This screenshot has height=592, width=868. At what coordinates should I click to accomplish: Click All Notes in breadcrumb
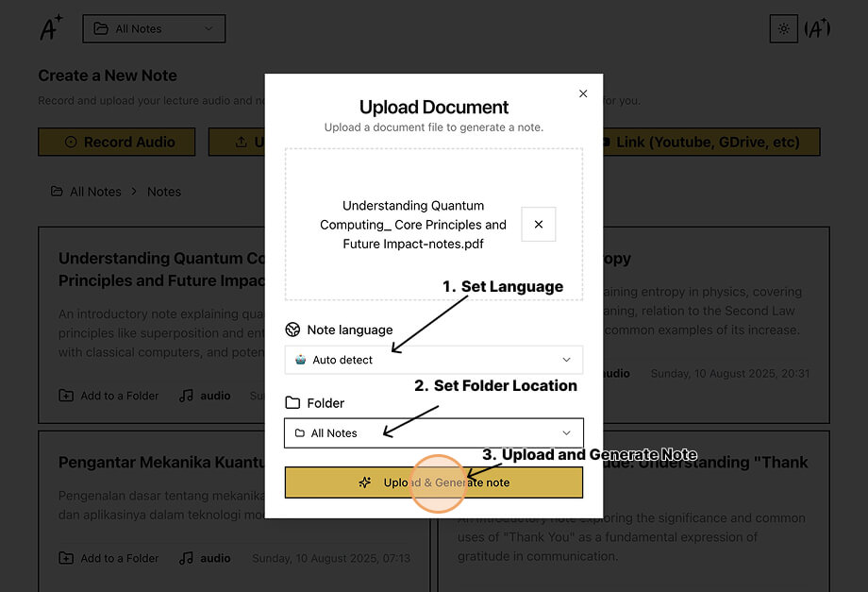[x=95, y=192]
